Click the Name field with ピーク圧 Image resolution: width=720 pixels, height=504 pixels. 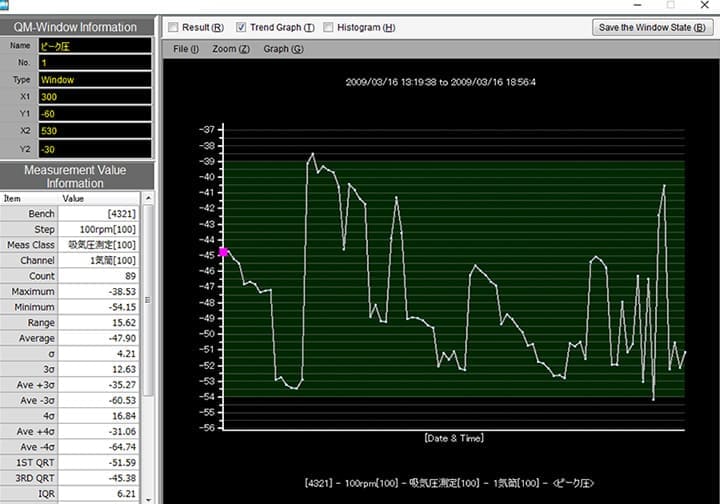tap(95, 45)
